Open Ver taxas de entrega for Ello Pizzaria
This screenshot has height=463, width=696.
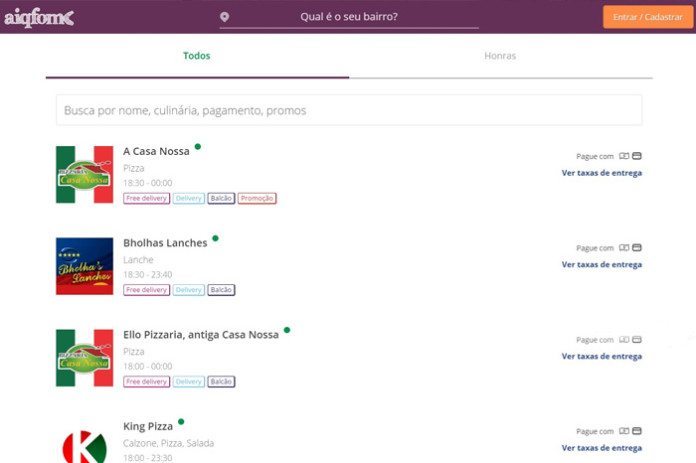[x=601, y=356]
